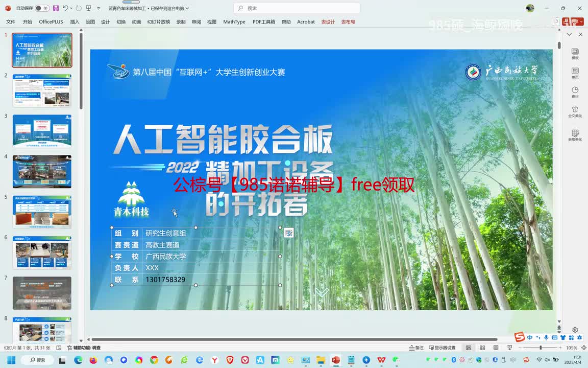Image resolution: width=588 pixels, height=368 pixels.
Task: Switch to the 视图 tab
Action: (211, 22)
